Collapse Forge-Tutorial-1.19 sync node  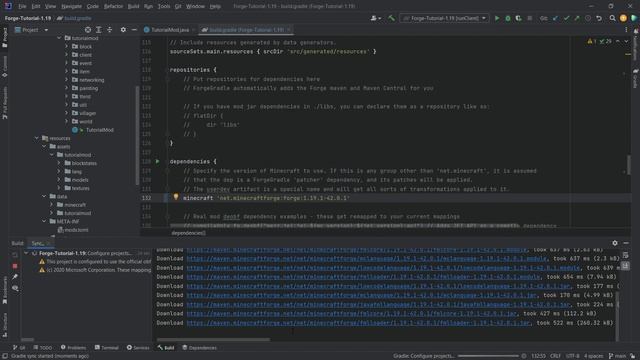(27, 253)
